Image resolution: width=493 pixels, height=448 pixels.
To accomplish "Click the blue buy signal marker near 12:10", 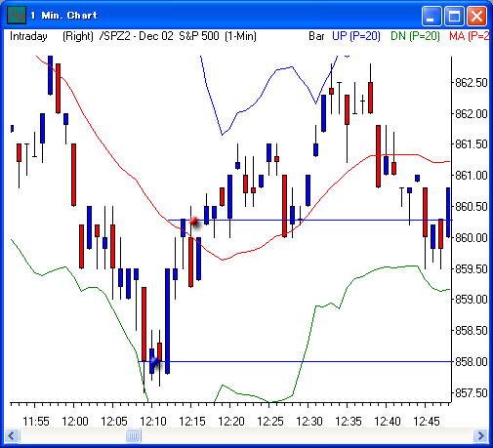I will pos(154,361).
